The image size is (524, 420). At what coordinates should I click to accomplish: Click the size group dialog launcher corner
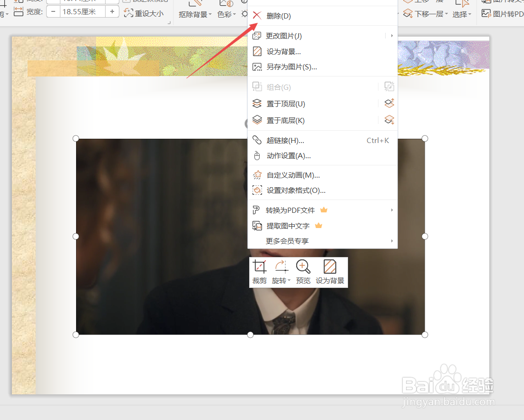[169, 23]
